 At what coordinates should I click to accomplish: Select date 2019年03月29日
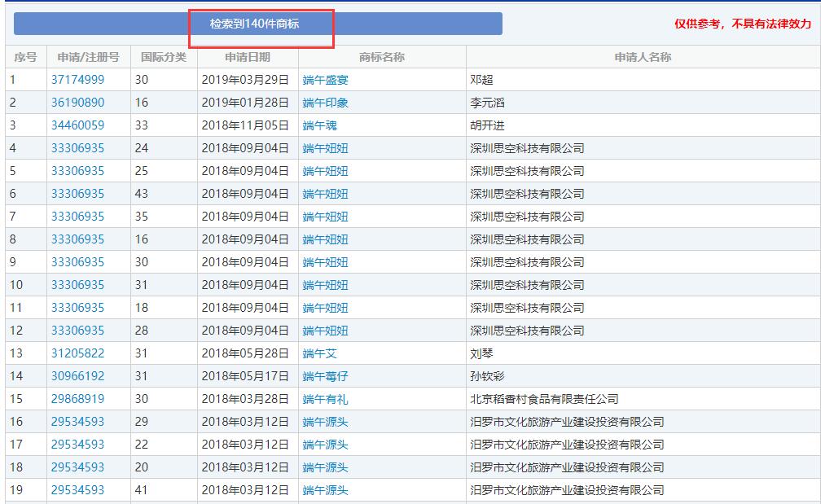click(245, 80)
